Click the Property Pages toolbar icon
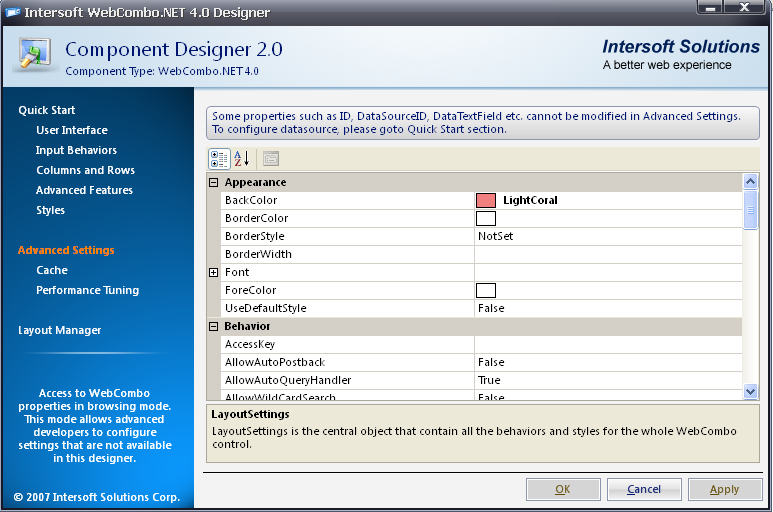773x512 pixels. pyautogui.click(x=271, y=159)
